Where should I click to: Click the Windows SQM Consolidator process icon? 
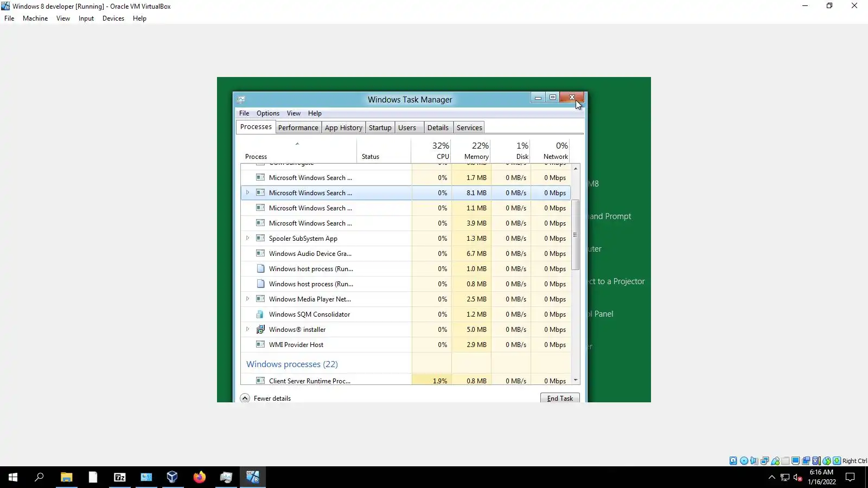pos(260,314)
